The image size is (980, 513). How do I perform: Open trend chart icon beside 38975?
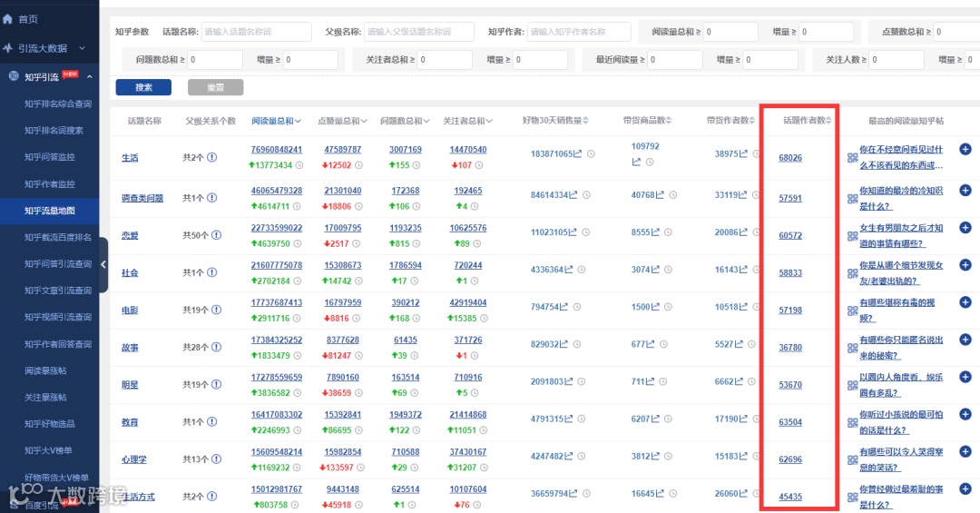(743, 153)
